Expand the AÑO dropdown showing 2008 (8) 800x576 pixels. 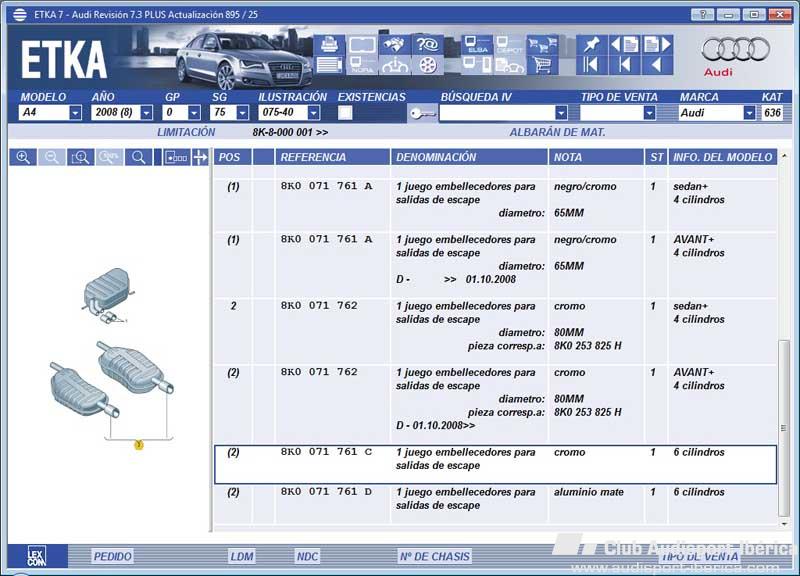(x=146, y=113)
